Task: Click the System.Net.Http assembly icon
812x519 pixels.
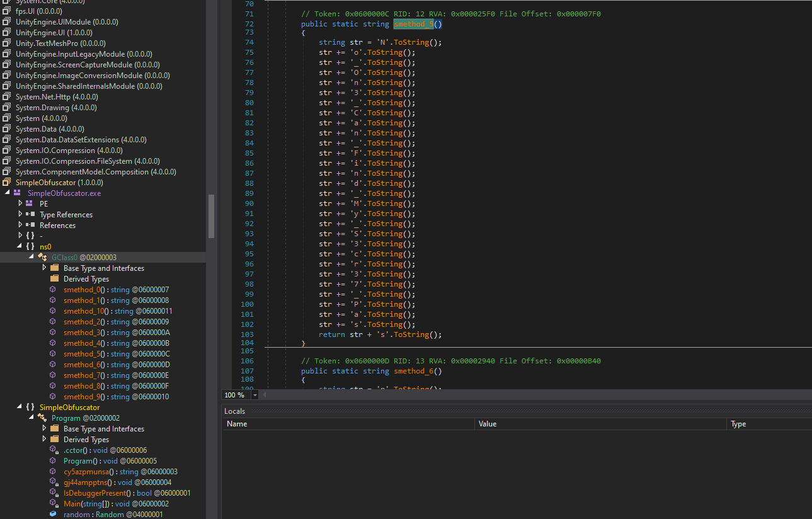Action: click(7, 96)
